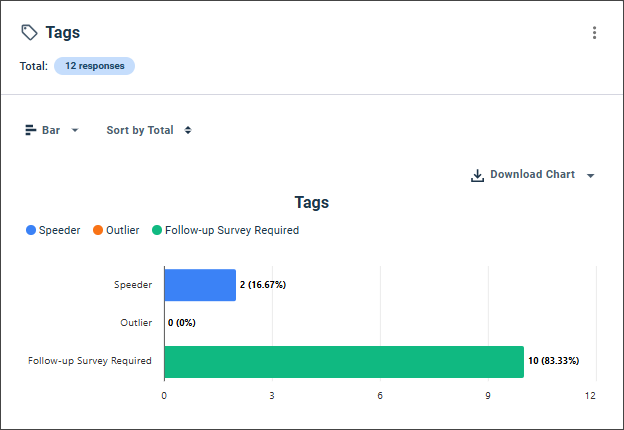The width and height of the screenshot is (624, 430).
Task: Click the Tags chart title
Action: click(x=312, y=202)
